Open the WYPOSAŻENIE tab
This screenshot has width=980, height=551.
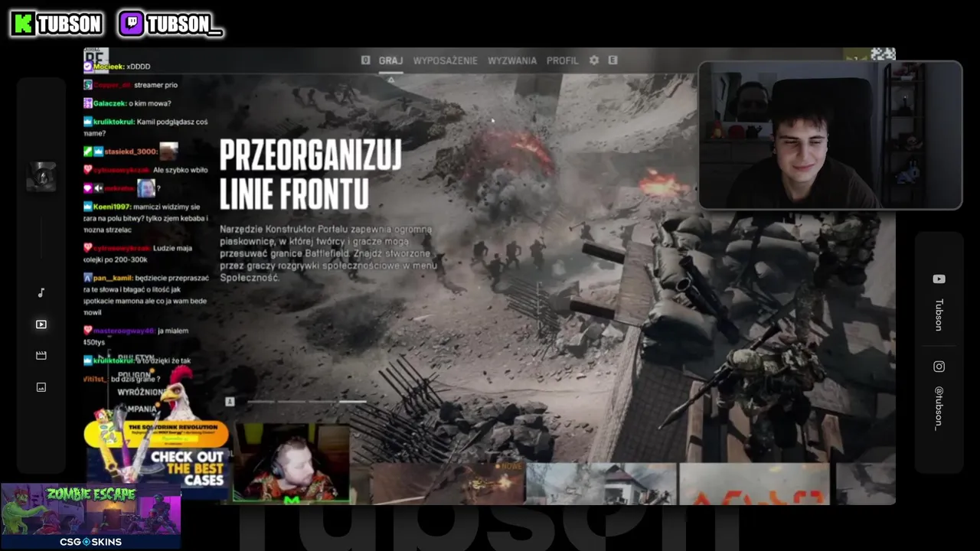pyautogui.click(x=445, y=60)
